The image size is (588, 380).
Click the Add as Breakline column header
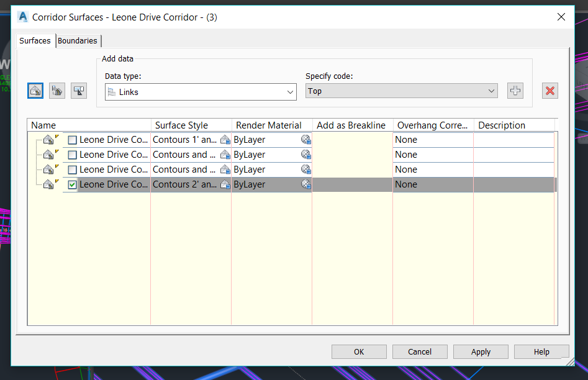click(353, 125)
